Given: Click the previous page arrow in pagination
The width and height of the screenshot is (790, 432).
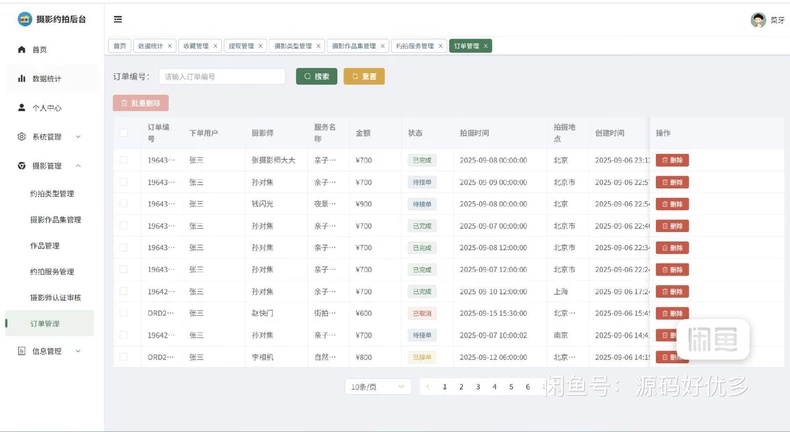Looking at the screenshot, I should [x=428, y=387].
